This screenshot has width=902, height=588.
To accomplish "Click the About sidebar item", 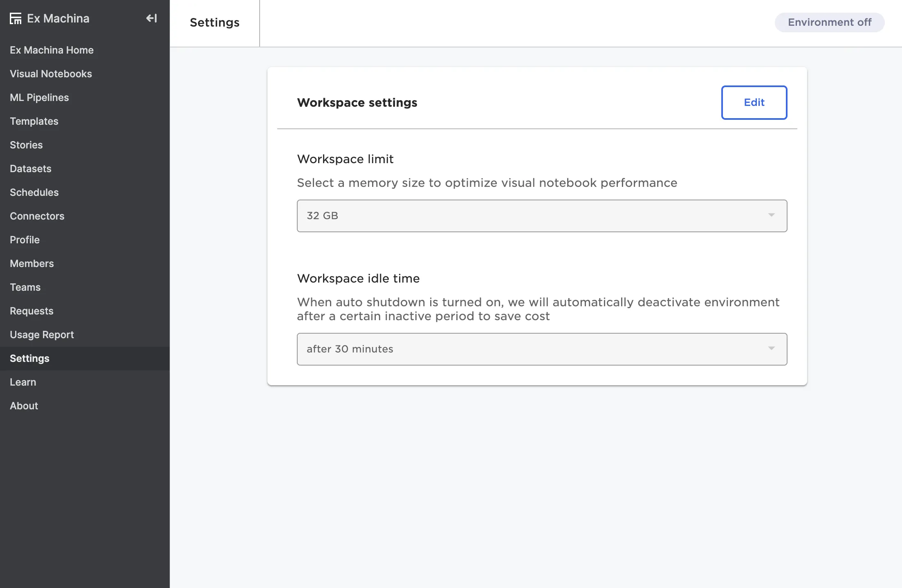I will [24, 406].
